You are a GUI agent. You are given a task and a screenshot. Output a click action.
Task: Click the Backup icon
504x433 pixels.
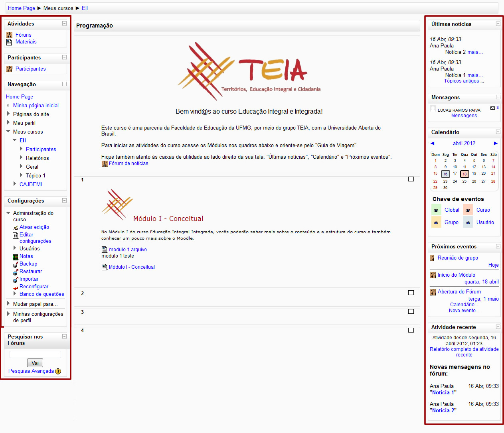16,264
